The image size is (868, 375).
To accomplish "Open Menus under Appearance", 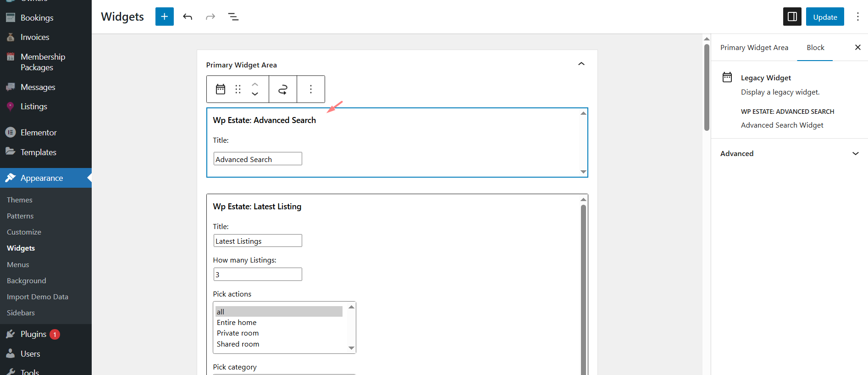I will point(18,265).
